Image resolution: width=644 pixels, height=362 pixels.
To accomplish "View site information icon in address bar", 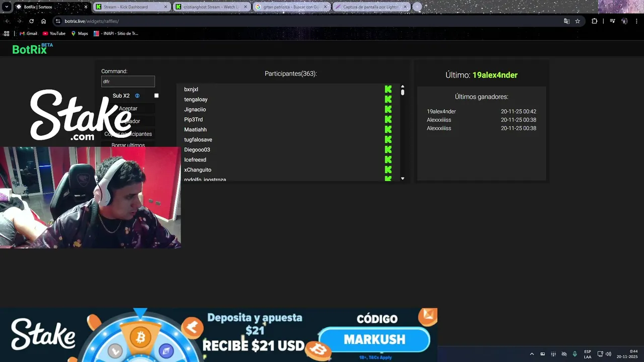I will [58, 21].
